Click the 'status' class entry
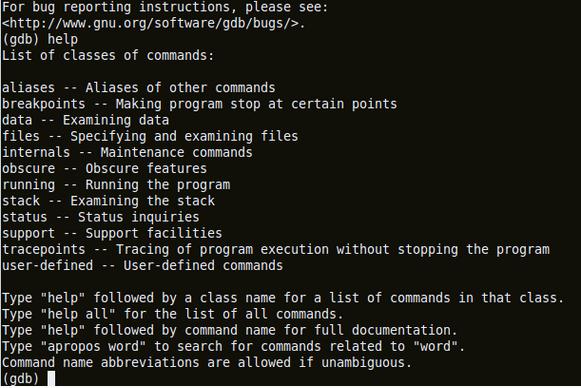This screenshot has height=388, width=581. coord(100,217)
